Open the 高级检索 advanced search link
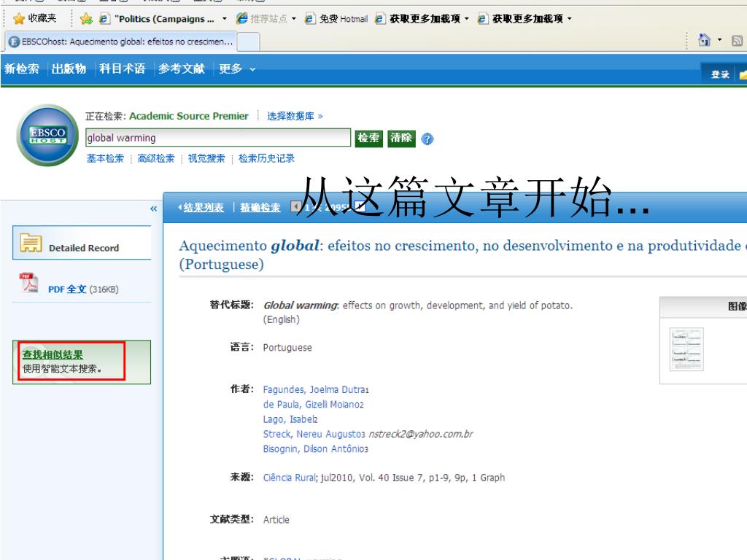Viewport: 747px width, 560px height. (156, 158)
